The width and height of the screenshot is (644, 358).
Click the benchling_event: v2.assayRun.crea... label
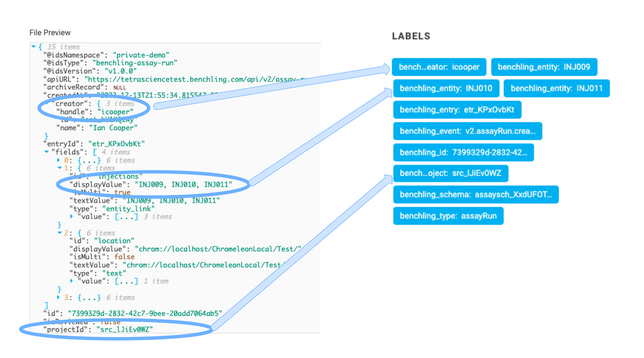coord(468,131)
